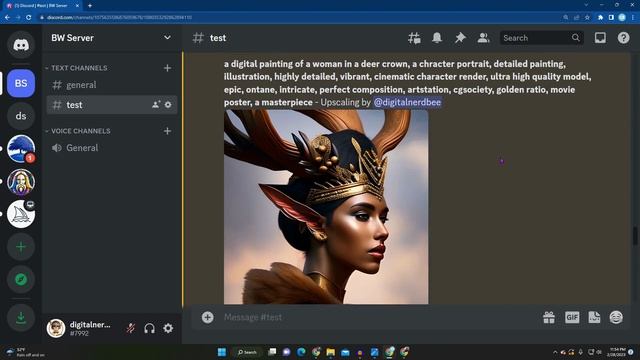Click the Download Apps icon
640x360 pixels.
[x=21, y=317]
